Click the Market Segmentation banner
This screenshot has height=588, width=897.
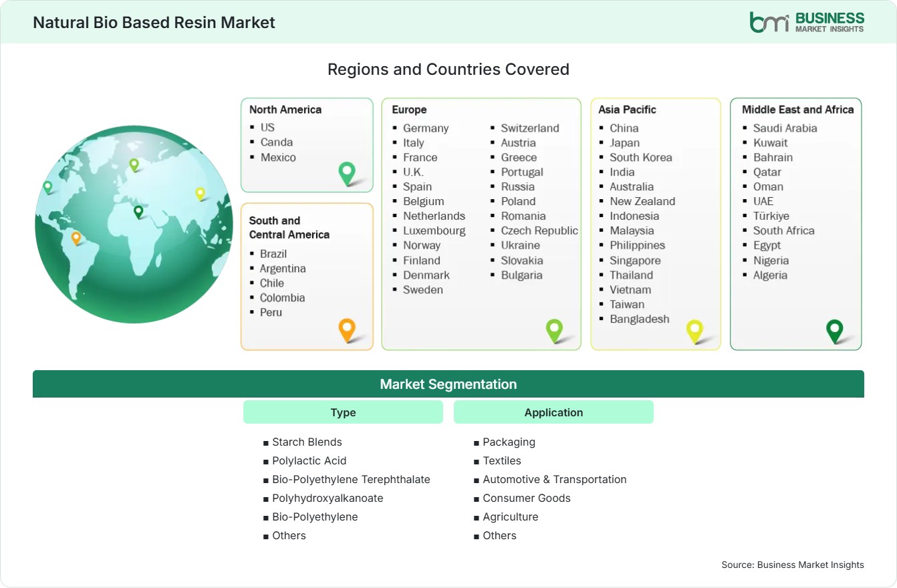(448, 384)
